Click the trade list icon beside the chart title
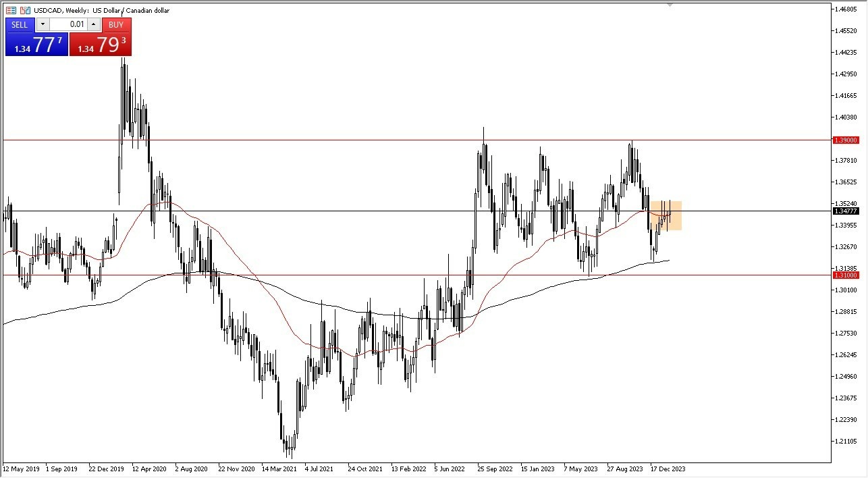 tap(9, 10)
